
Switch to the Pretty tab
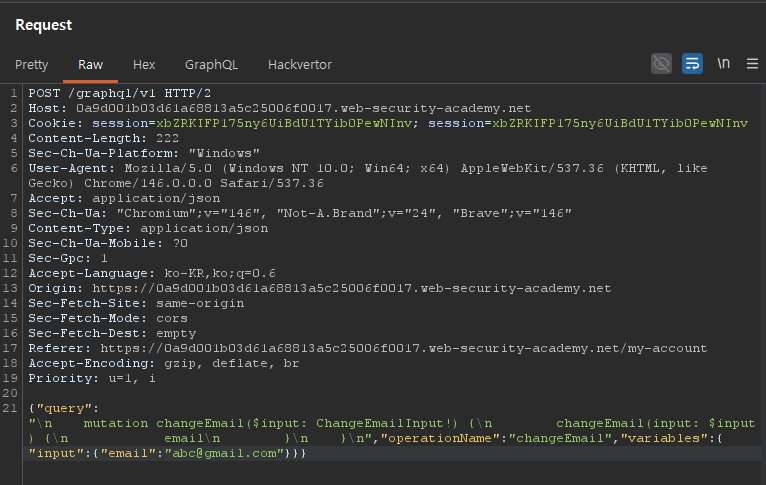(x=31, y=65)
